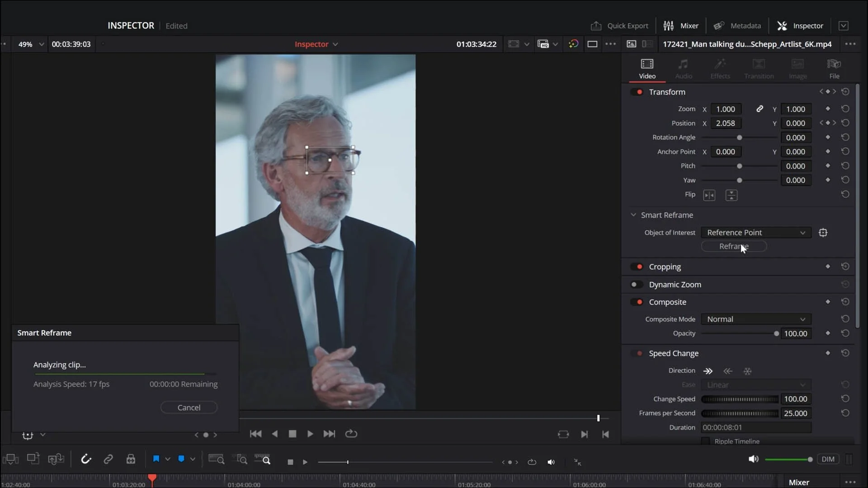Open the Transition section of the Inspector
The width and height of the screenshot is (868, 488).
click(759, 68)
